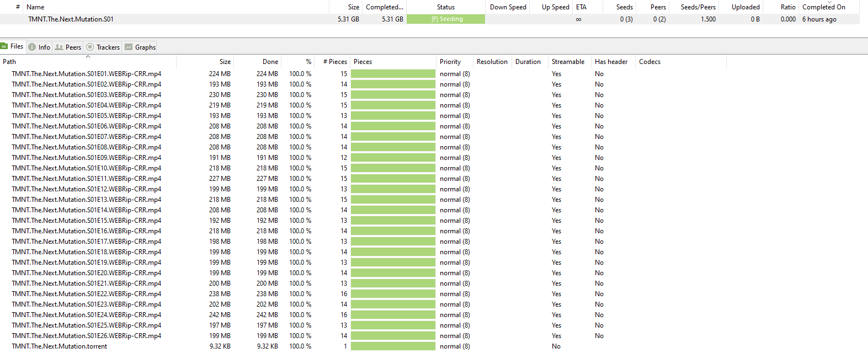Image resolution: width=868 pixels, height=364 pixels.
Task: Click the Down Speed column header
Action: [x=508, y=7]
